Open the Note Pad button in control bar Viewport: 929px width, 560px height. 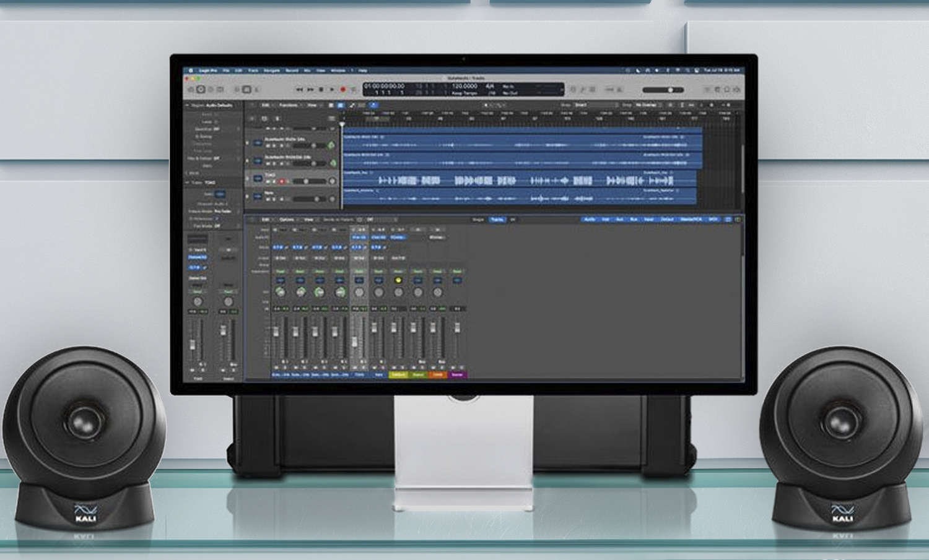[x=717, y=90]
